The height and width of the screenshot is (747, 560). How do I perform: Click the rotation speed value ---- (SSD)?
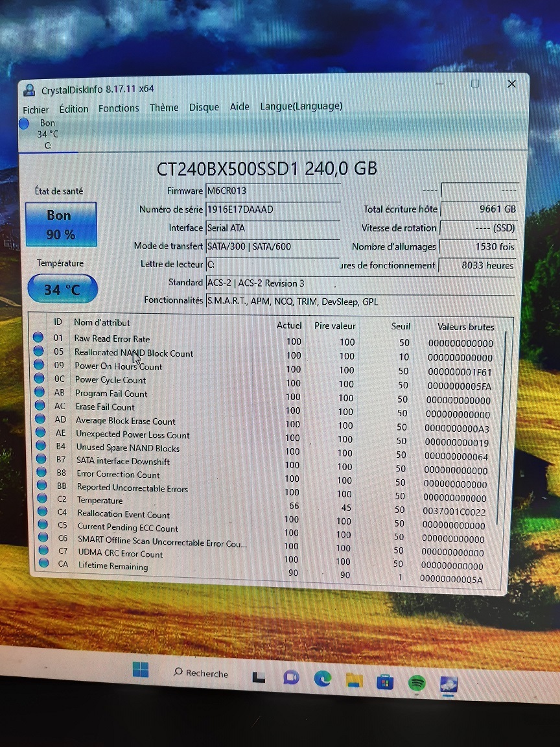click(x=478, y=228)
